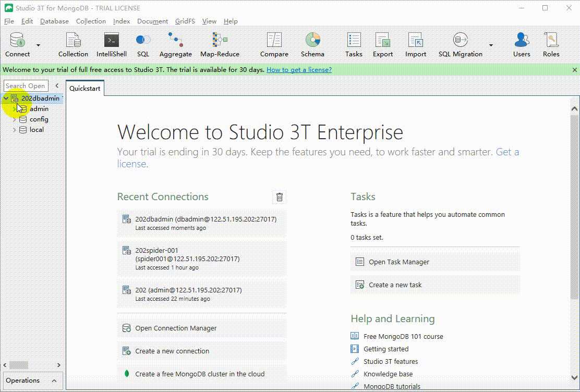Expand the local database node
Image resolution: width=580 pixels, height=392 pixels.
pos(15,130)
